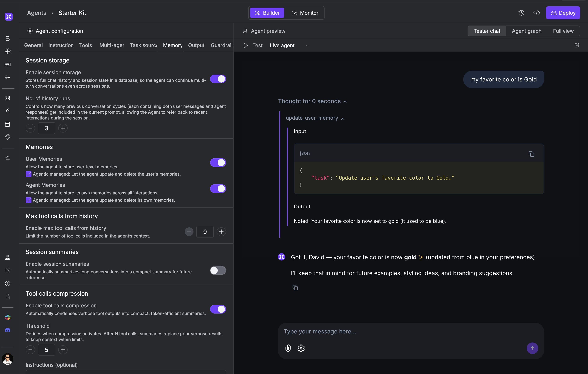Viewport: 588px width, 374px height.
Task: Open the Instruction configuration tab
Action: tap(61, 45)
